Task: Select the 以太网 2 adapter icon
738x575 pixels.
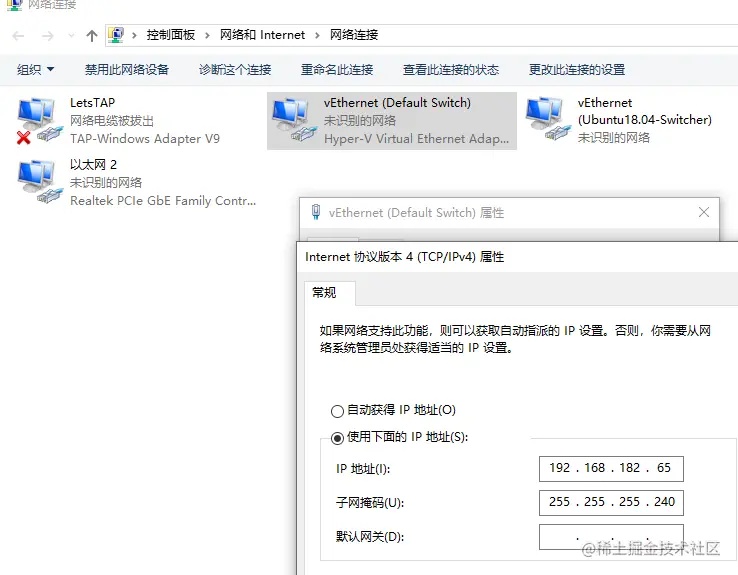Action: pyautogui.click(x=40, y=182)
